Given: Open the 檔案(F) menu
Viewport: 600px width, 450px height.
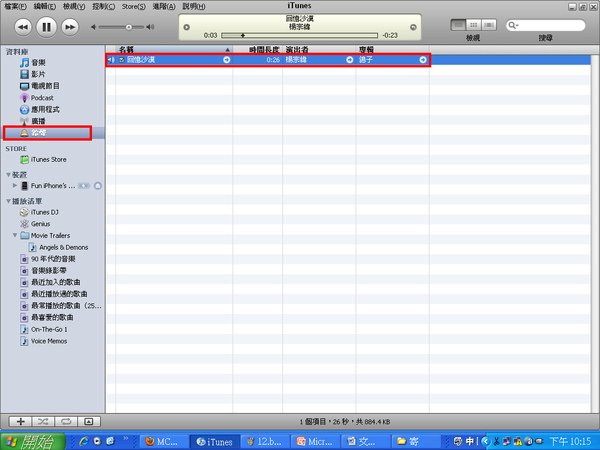Looking at the screenshot, I should pos(16,7).
